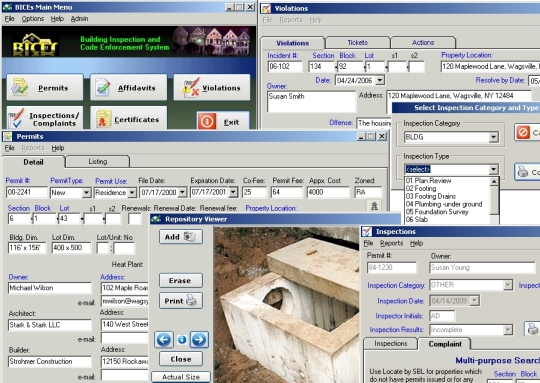Image resolution: width=540 pixels, height=383 pixels.
Task: Switch to Tickets tab in Violations
Action: 358,42
